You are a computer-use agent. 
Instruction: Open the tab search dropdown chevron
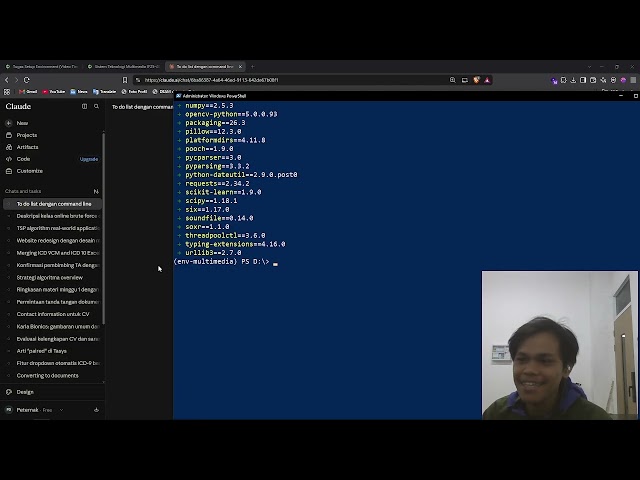tap(589, 67)
